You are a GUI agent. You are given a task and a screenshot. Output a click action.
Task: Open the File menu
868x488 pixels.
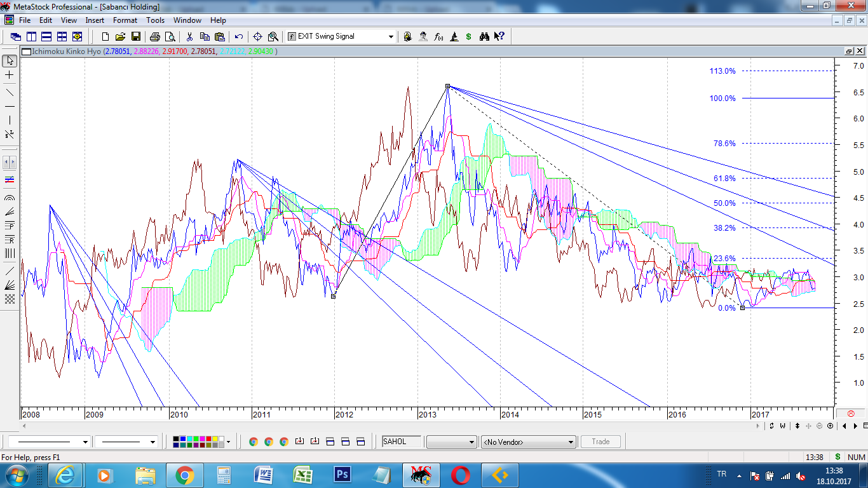tap(25, 20)
